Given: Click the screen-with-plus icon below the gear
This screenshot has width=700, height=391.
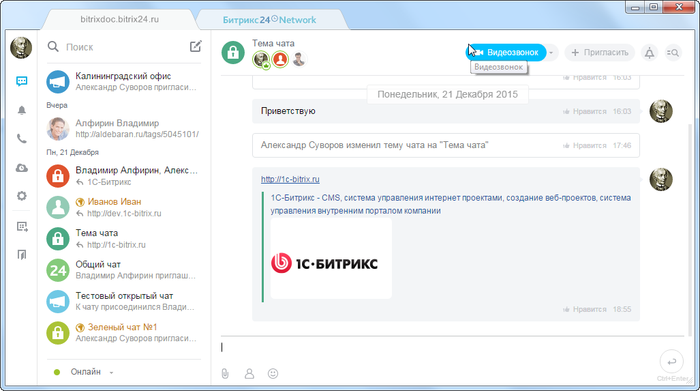Looking at the screenshot, I should click(21, 227).
